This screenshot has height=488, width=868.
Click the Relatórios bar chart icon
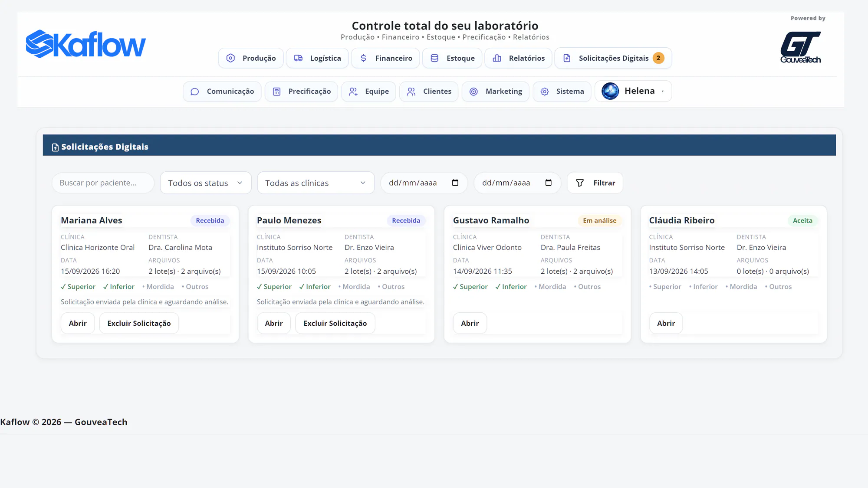pos(497,58)
